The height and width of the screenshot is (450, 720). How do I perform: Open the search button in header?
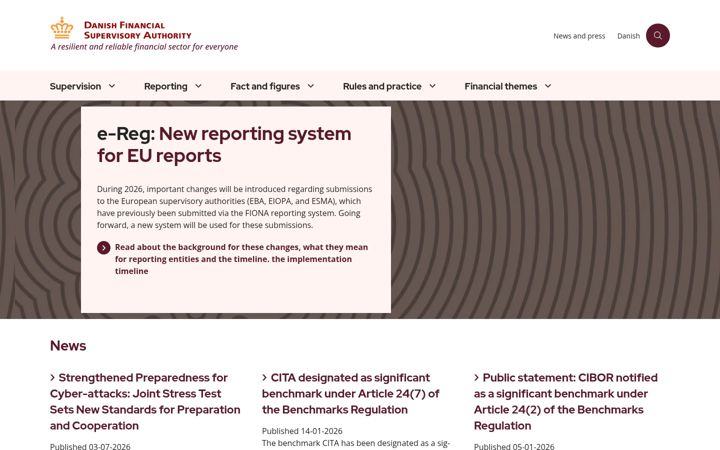point(658,35)
